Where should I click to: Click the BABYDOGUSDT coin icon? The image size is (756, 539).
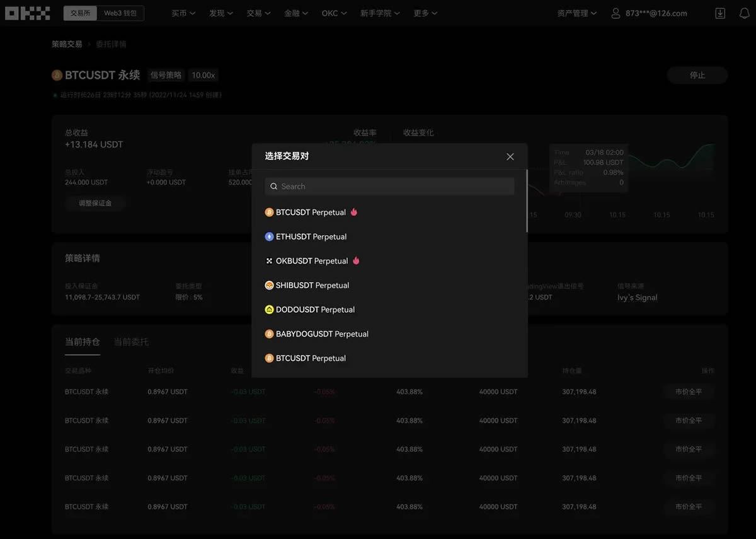[269, 333]
